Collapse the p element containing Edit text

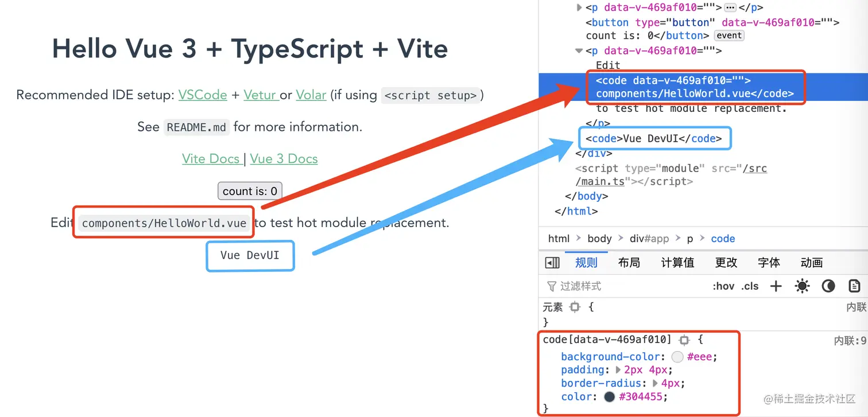tap(579, 50)
